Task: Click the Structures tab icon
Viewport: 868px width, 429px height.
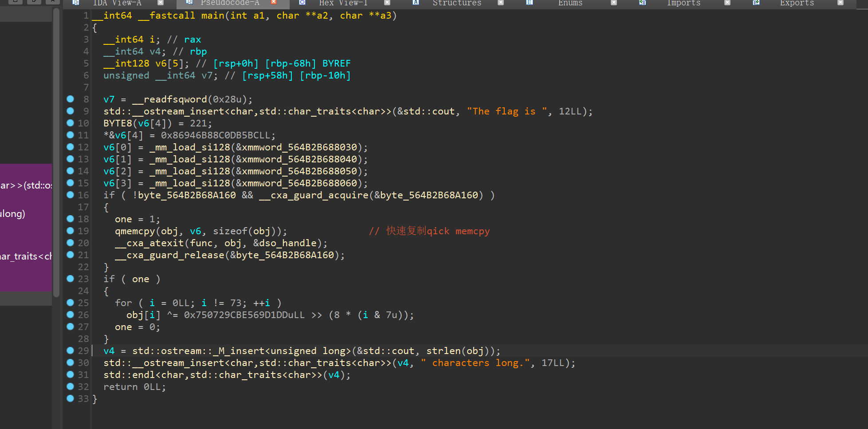Action: 416,3
